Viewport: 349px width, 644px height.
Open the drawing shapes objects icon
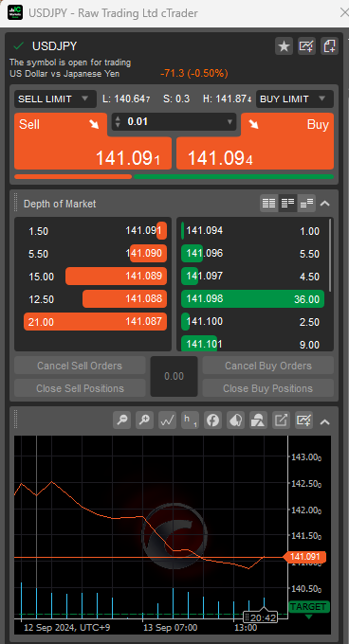pos(258,420)
